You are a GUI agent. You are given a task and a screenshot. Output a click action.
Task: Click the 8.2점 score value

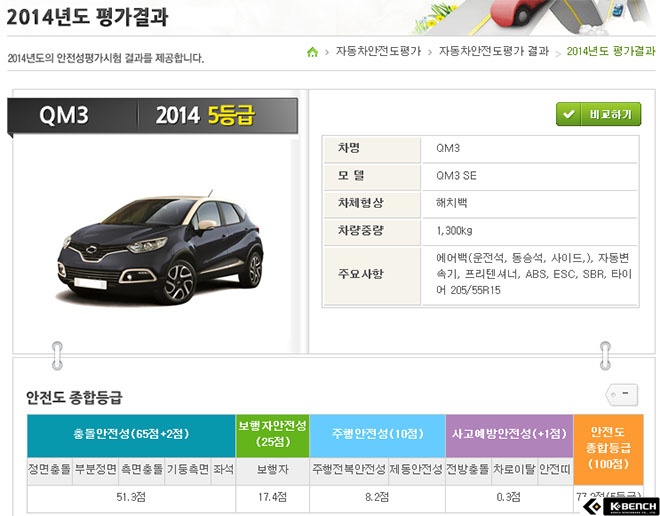click(x=377, y=497)
